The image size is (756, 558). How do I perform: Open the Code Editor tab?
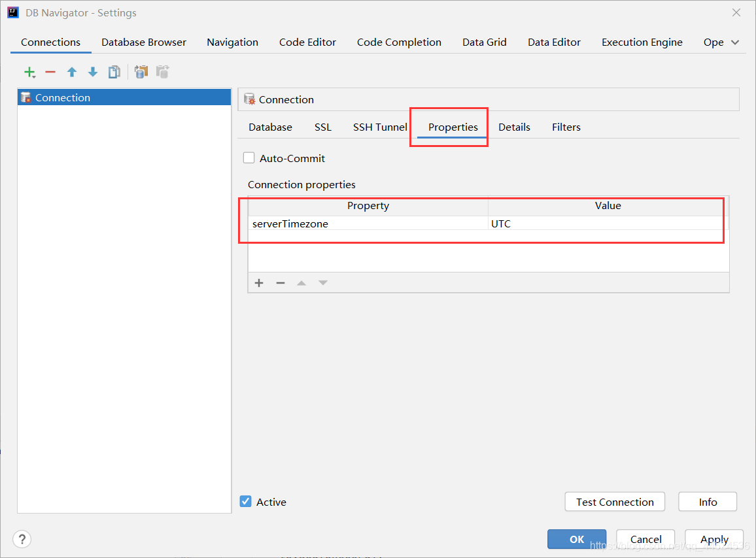[307, 42]
